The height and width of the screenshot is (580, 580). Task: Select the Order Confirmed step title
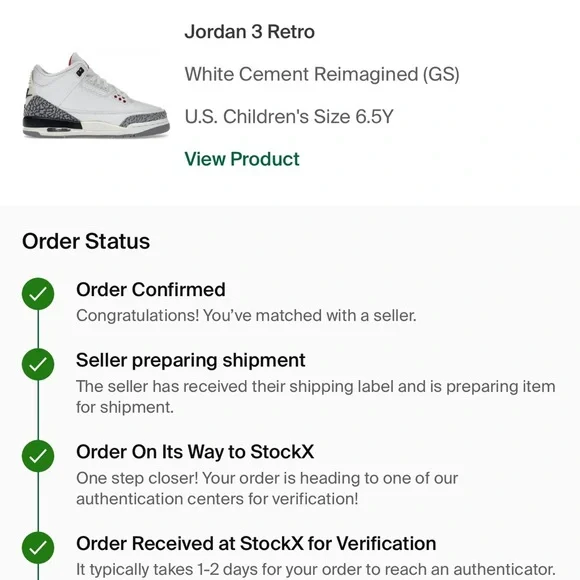tap(151, 289)
